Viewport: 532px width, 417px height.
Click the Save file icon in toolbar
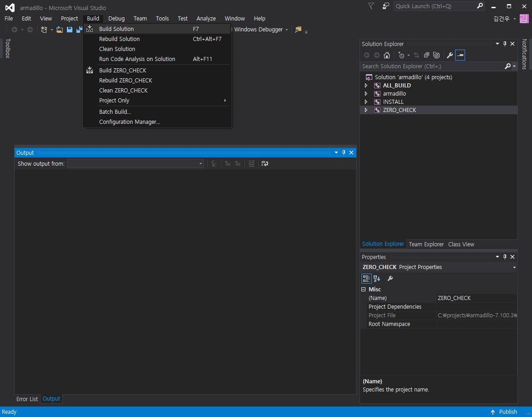70,30
